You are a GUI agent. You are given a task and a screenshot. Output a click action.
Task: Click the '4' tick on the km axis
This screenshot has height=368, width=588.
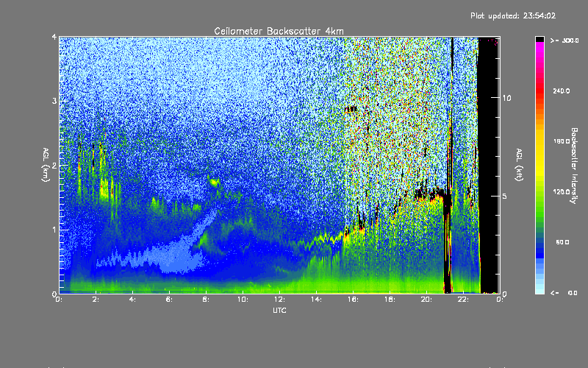coord(54,38)
